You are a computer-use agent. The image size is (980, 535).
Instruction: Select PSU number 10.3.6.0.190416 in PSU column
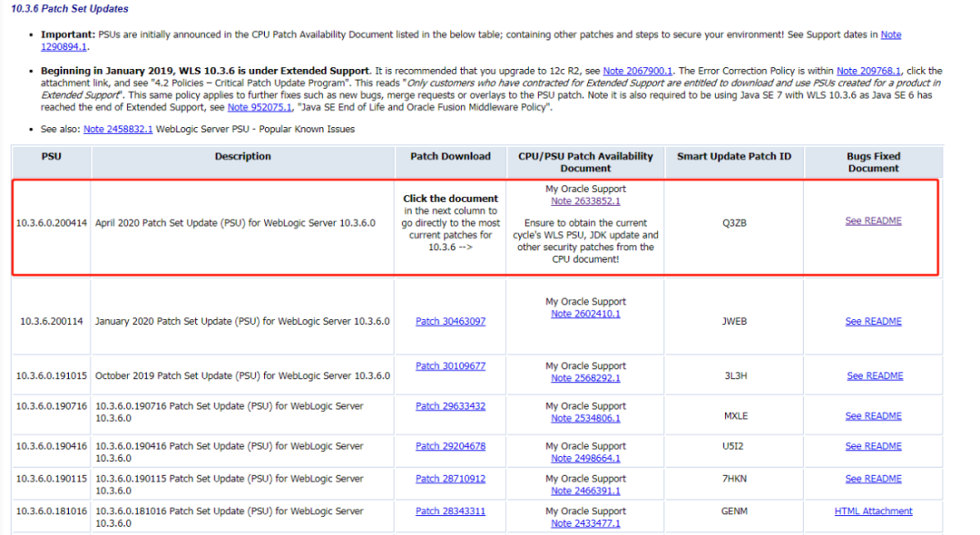51,446
